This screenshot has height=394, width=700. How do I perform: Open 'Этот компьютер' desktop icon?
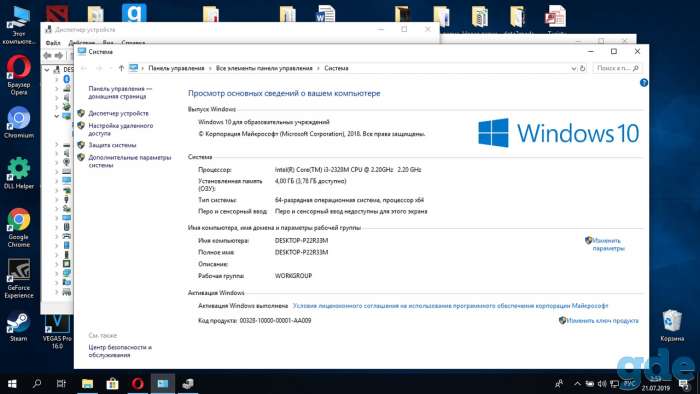coord(19,26)
